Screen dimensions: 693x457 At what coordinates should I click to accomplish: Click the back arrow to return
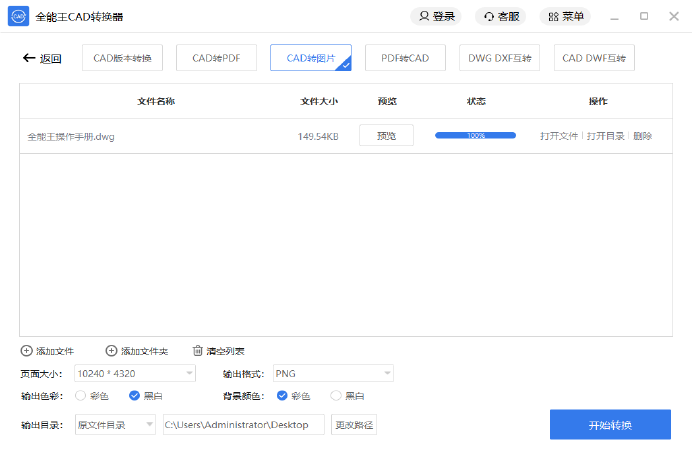click(x=29, y=58)
